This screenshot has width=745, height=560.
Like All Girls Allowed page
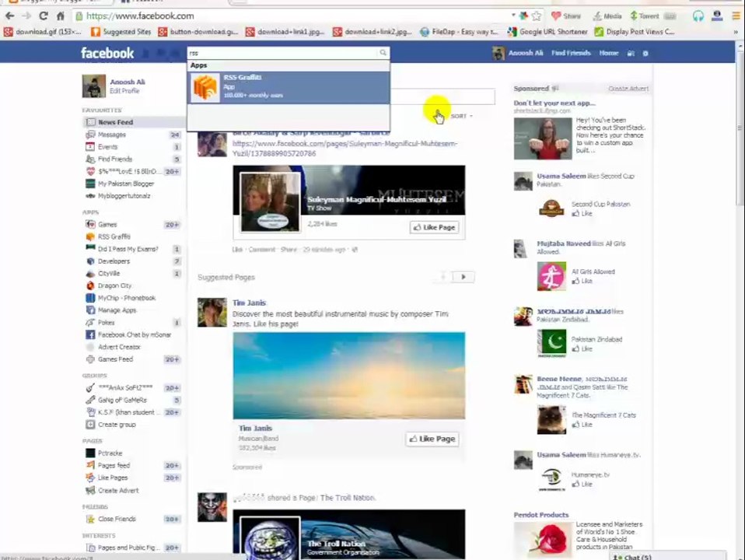pyautogui.click(x=582, y=281)
